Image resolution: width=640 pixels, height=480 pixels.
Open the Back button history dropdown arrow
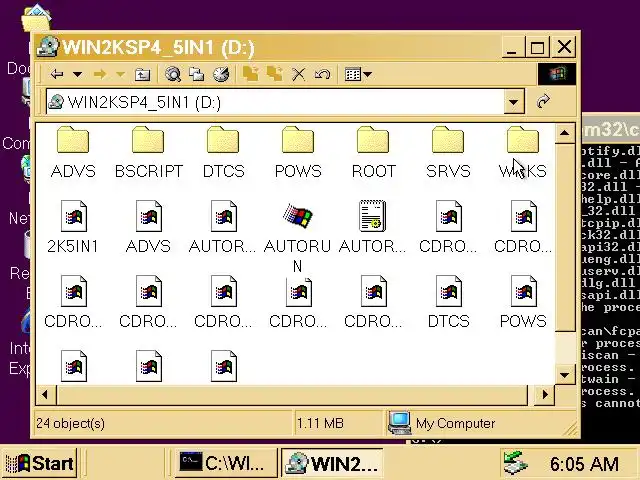(x=78, y=74)
